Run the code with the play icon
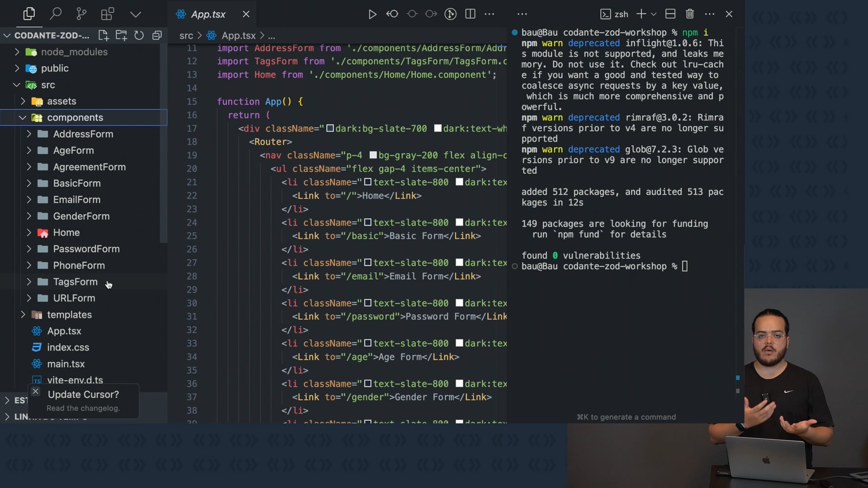Image resolution: width=868 pixels, height=488 pixels. click(x=372, y=14)
